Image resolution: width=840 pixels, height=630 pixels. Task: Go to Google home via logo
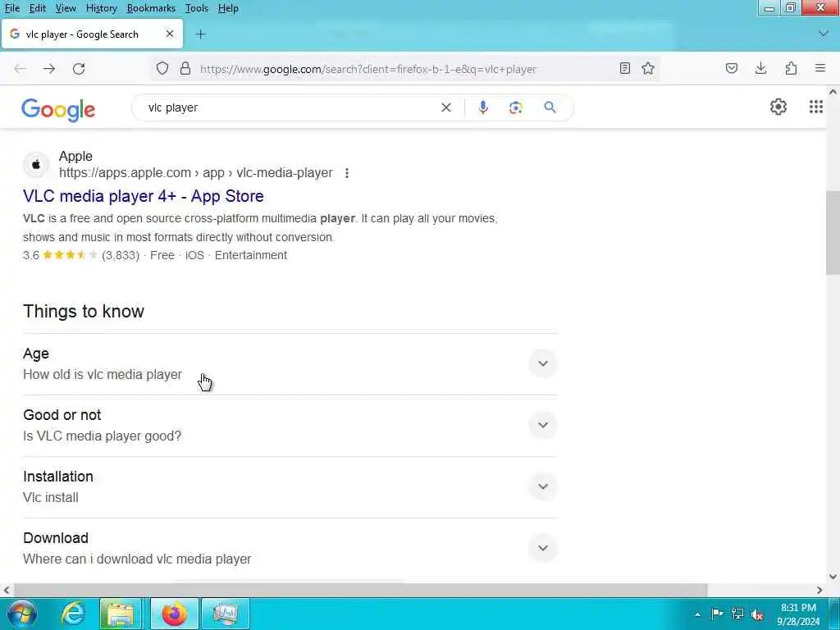pos(58,110)
